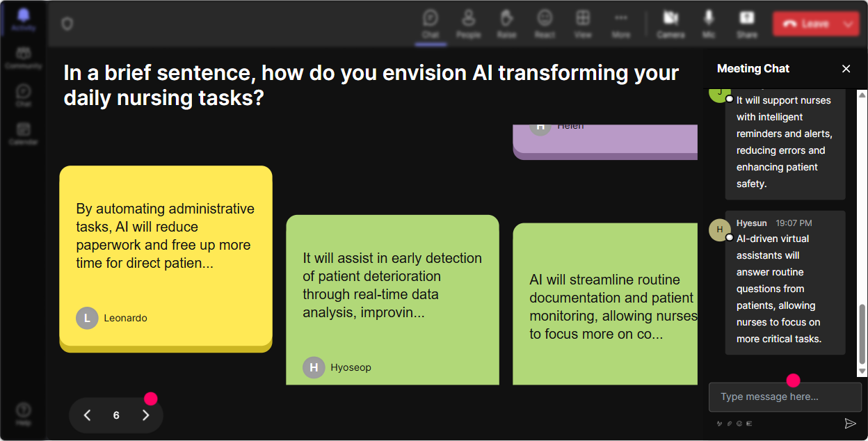Open the Activity section in the sidebar
Image resolution: width=868 pixels, height=441 pixels.
click(x=24, y=21)
